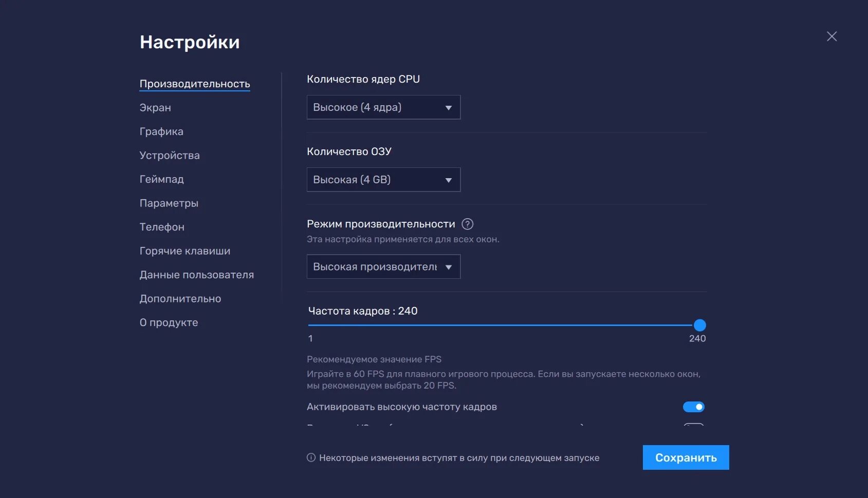Disable the high frame rate toggle
The image size is (868, 498).
[x=693, y=407]
